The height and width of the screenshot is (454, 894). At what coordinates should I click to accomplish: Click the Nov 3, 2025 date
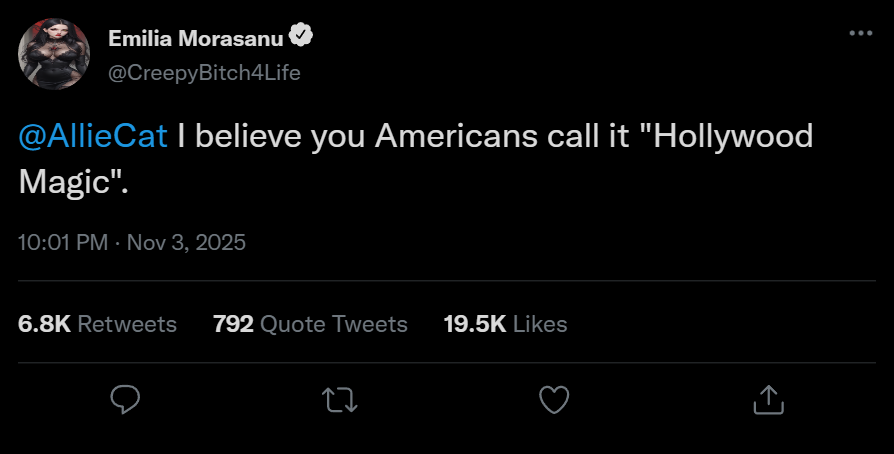(x=187, y=243)
